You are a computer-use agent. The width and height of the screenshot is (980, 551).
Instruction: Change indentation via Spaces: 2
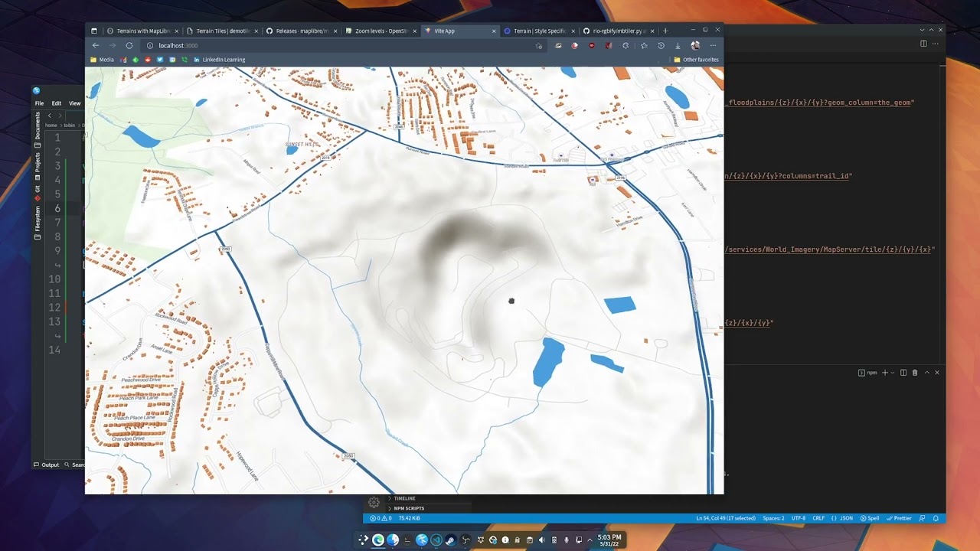click(773, 518)
